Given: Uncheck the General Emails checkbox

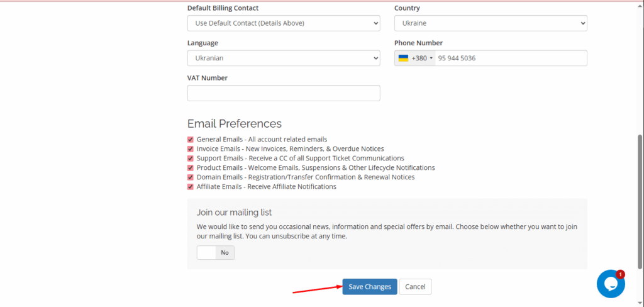Looking at the screenshot, I should [x=191, y=140].
